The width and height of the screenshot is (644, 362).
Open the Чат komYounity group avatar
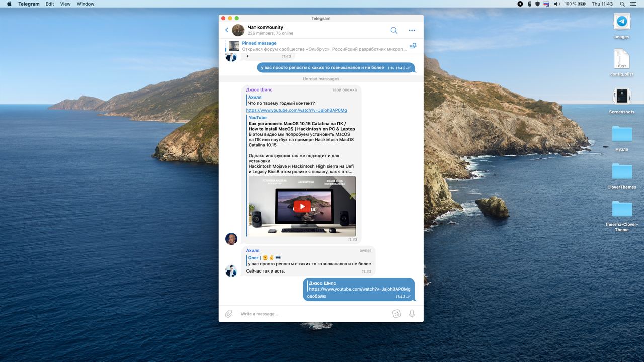pos(238,30)
